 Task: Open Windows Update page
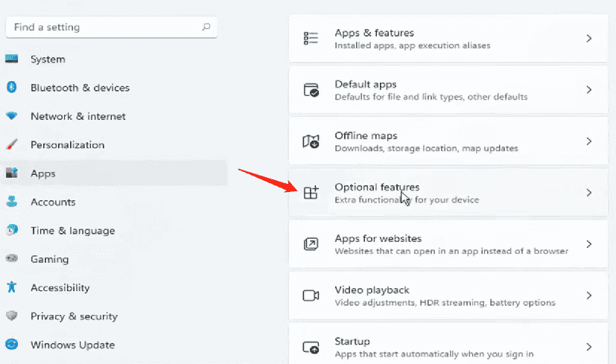(73, 345)
